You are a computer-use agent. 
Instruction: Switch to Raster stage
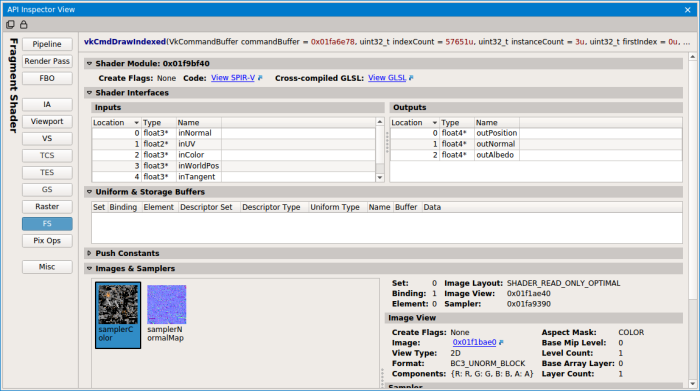click(x=47, y=207)
